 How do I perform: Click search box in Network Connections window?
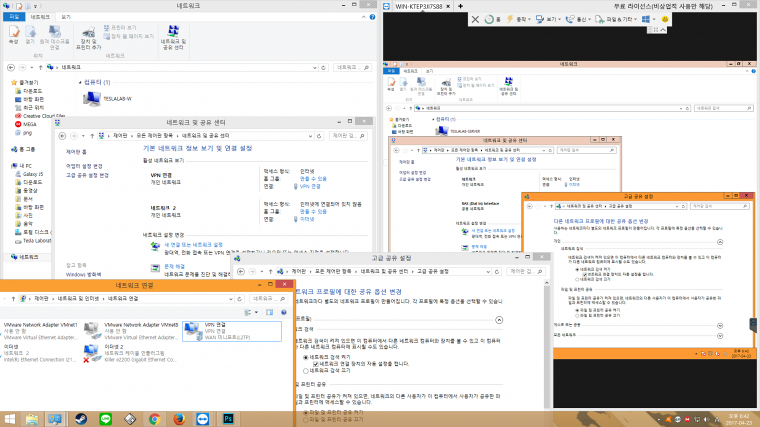coord(269,299)
